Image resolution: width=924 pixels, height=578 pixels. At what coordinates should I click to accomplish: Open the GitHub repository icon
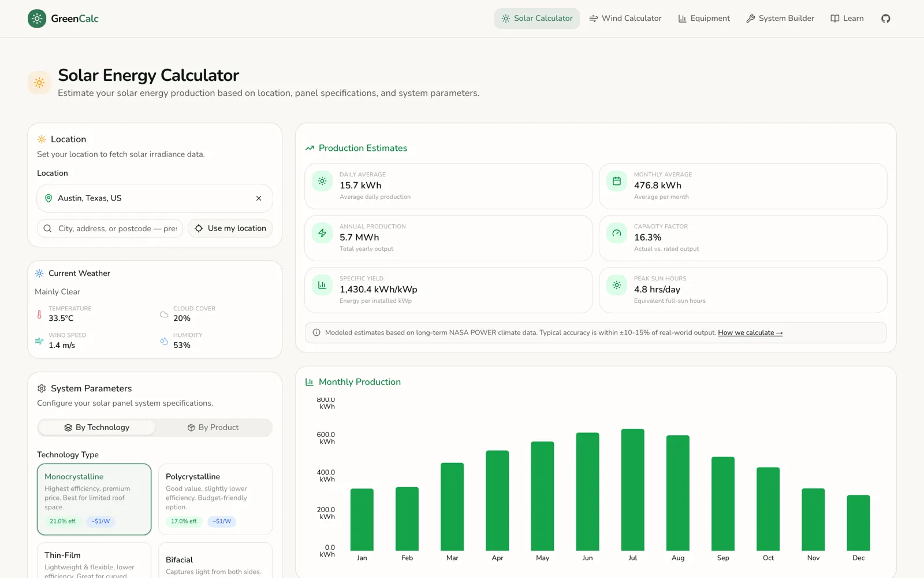click(885, 18)
